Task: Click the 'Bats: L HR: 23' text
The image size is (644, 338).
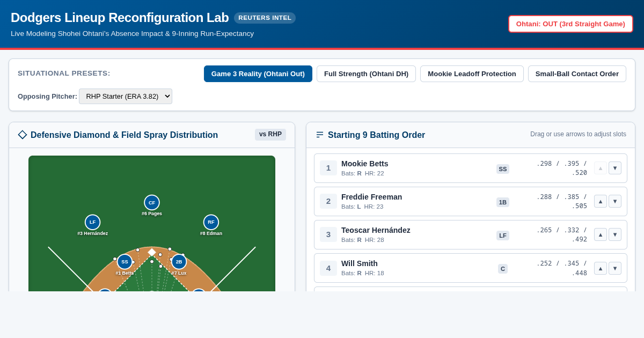Action: (x=362, y=207)
